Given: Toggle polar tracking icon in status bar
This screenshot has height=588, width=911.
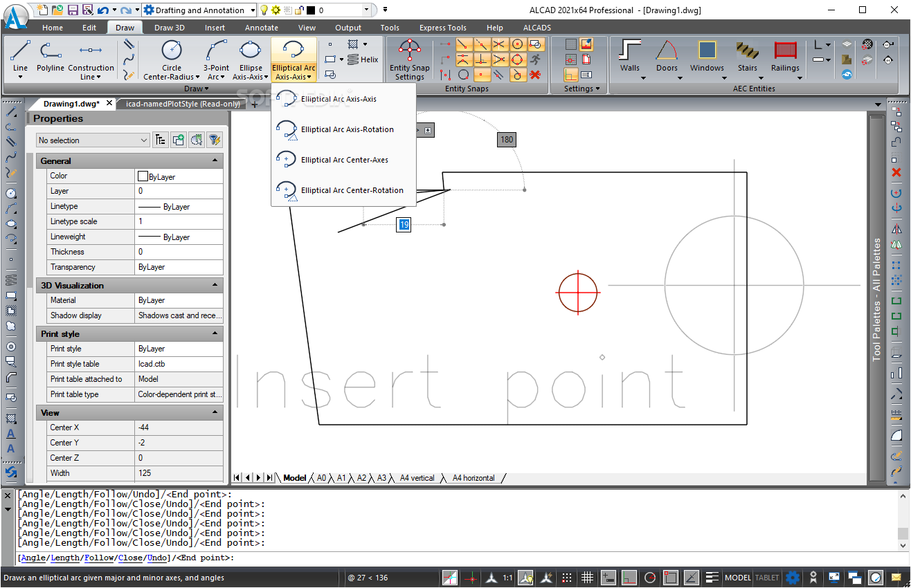Looking at the screenshot, I should click(650, 578).
